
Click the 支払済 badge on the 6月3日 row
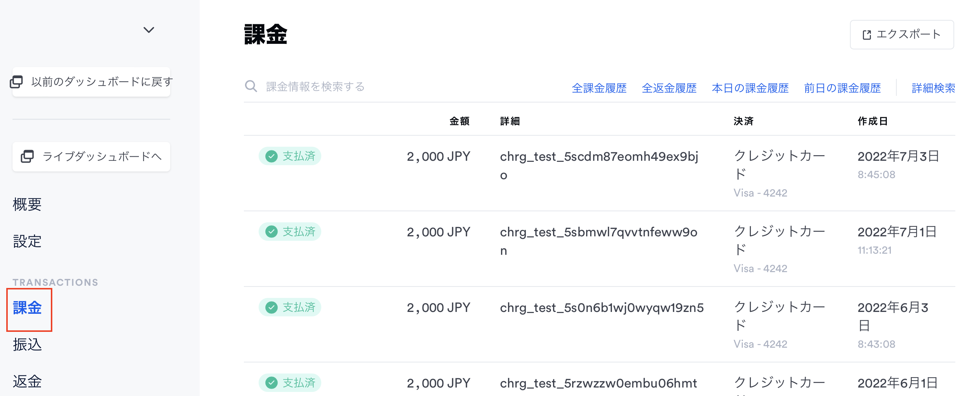pyautogui.click(x=290, y=307)
